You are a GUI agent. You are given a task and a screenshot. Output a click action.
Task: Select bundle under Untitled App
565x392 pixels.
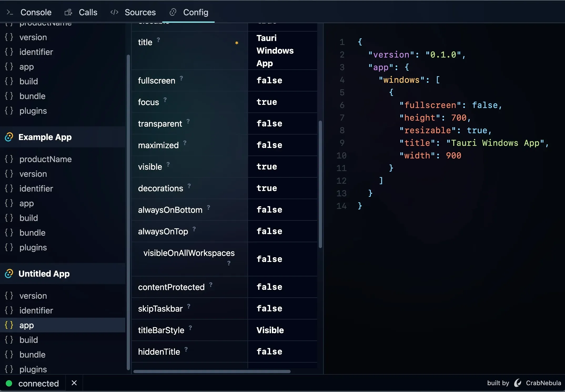coord(63,354)
